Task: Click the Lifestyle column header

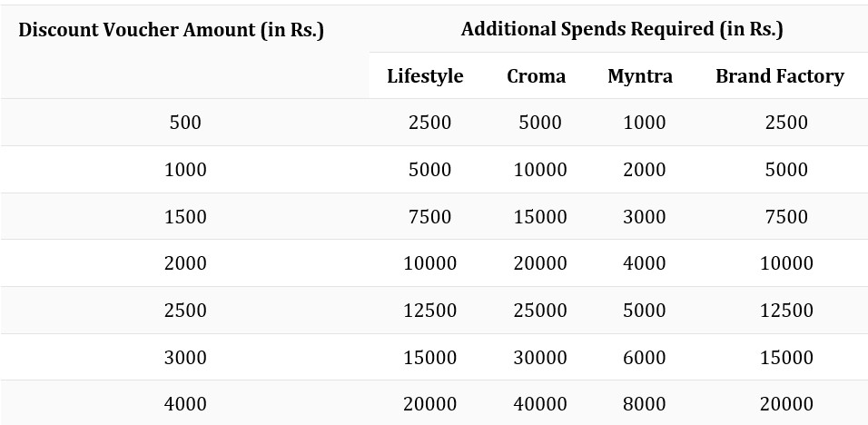Action: [x=425, y=76]
